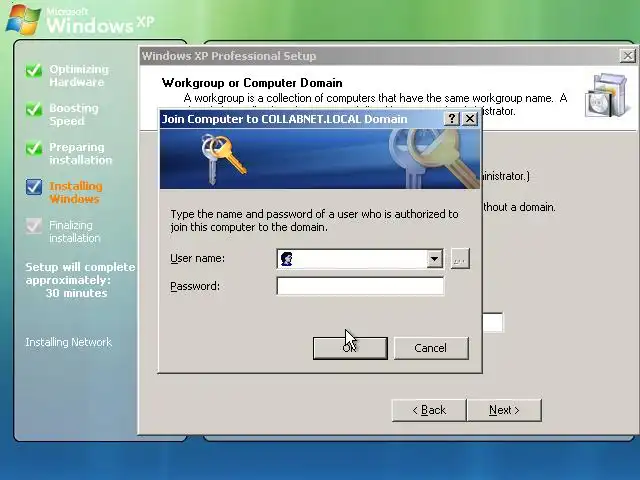Close the Windows XP Professional Setup window

point(628,56)
